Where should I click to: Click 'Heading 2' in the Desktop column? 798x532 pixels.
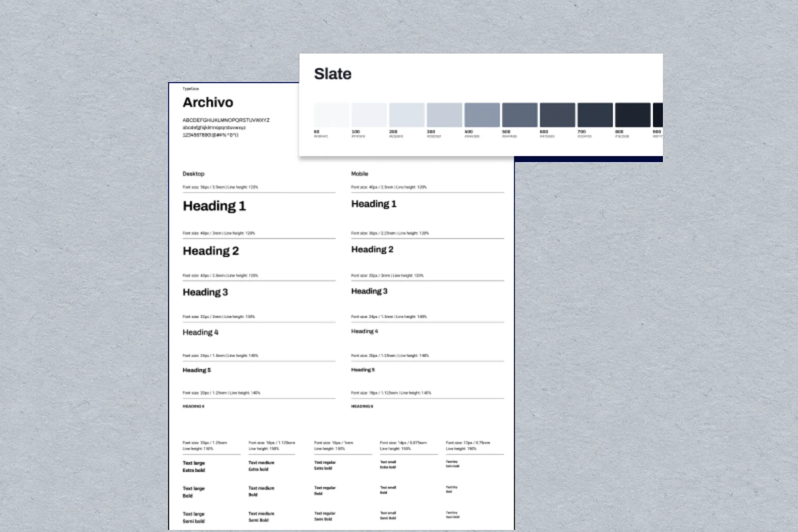(x=210, y=251)
